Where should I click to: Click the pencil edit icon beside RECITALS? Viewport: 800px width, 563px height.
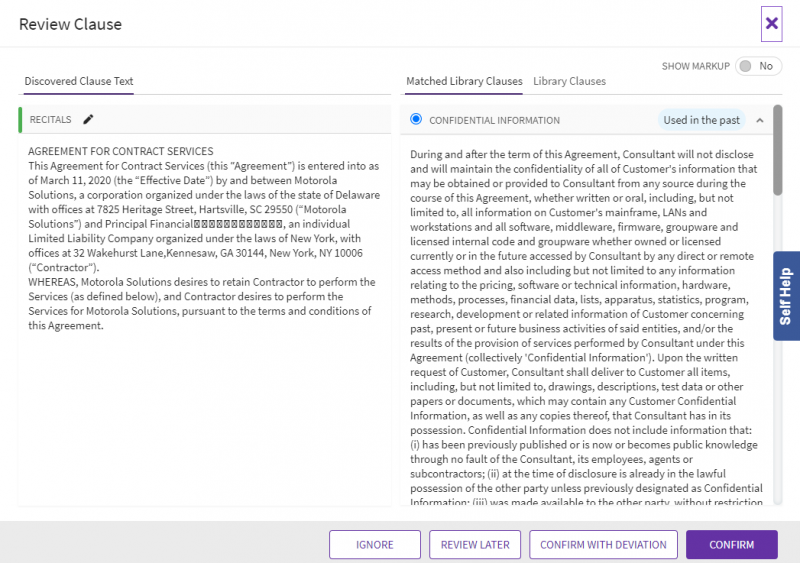click(88, 119)
